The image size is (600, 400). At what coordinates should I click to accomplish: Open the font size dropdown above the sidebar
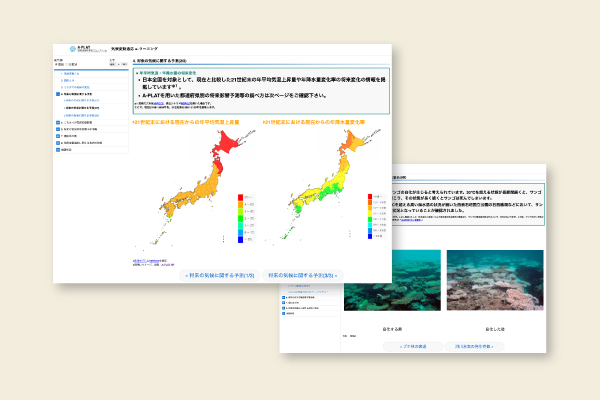click(113, 63)
